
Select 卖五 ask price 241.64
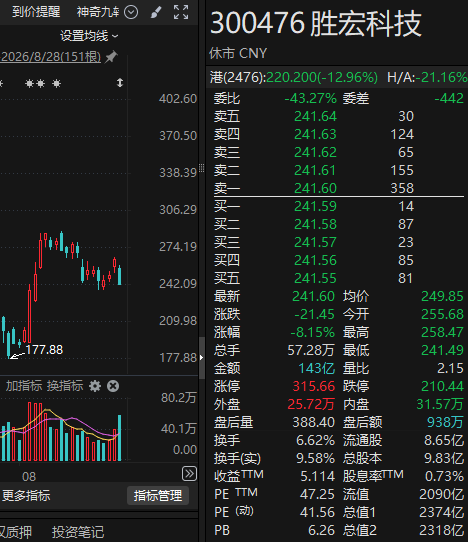315,116
